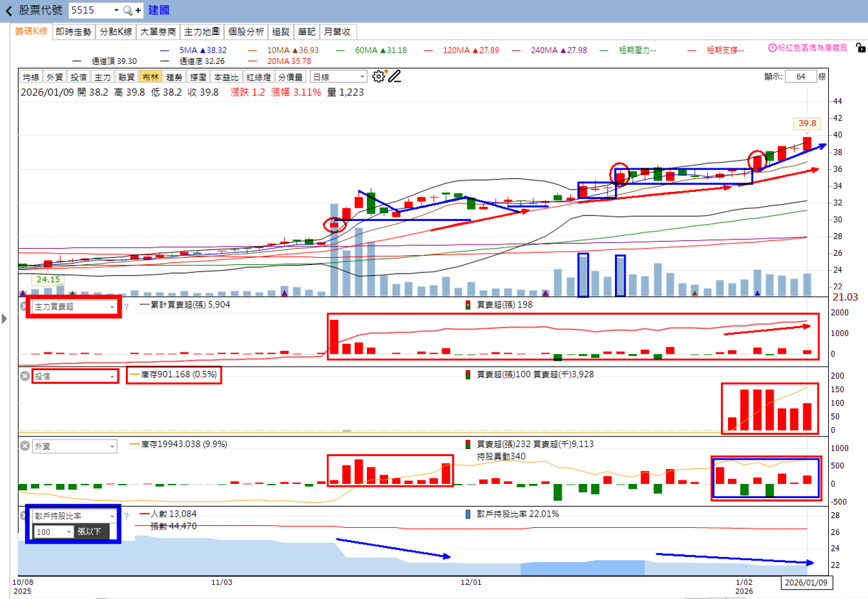Close the 投信 indicator panel
The width and height of the screenshot is (868, 599).
(25, 376)
